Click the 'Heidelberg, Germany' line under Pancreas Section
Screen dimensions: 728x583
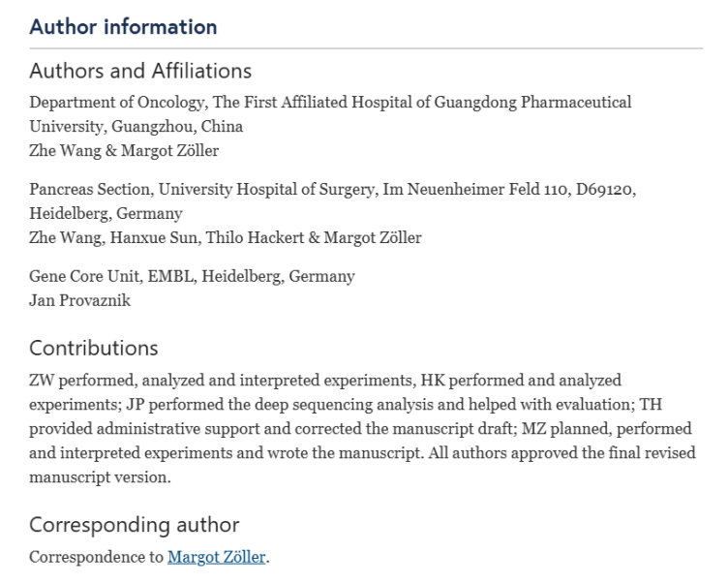(106, 214)
